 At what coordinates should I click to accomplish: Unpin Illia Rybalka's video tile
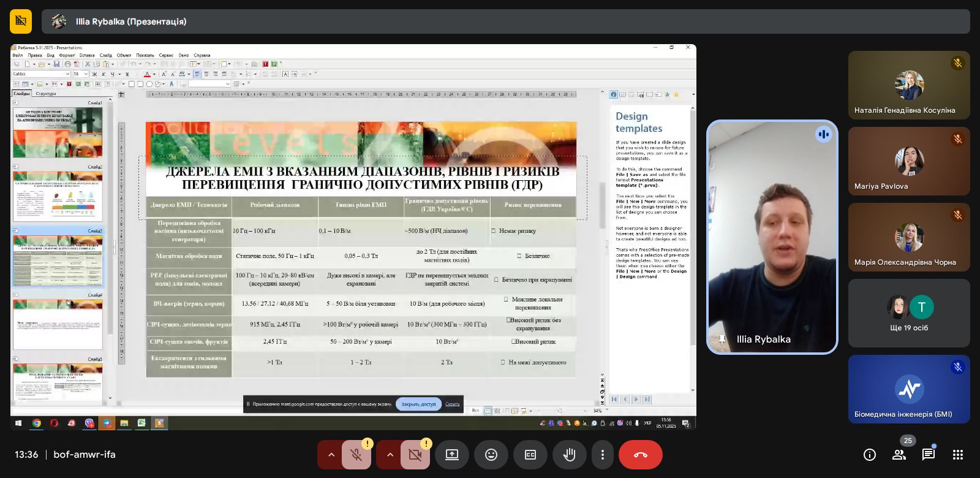tap(722, 340)
